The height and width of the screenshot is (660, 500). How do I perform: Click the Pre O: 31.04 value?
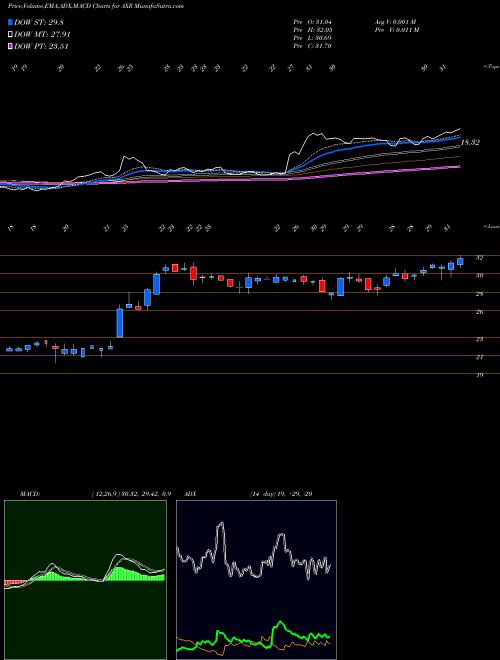[312, 21]
